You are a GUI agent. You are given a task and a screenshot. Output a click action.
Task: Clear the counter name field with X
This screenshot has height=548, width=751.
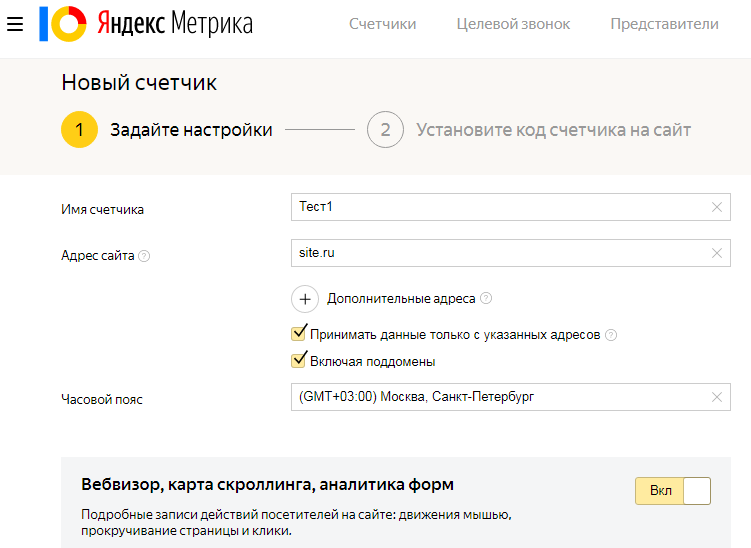(x=716, y=207)
